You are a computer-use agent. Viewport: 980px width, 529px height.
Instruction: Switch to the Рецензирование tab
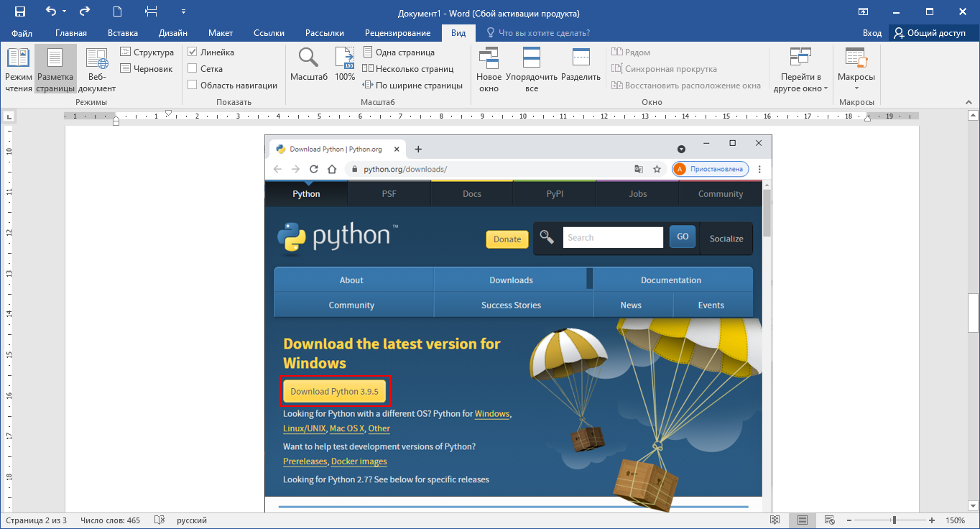[397, 33]
